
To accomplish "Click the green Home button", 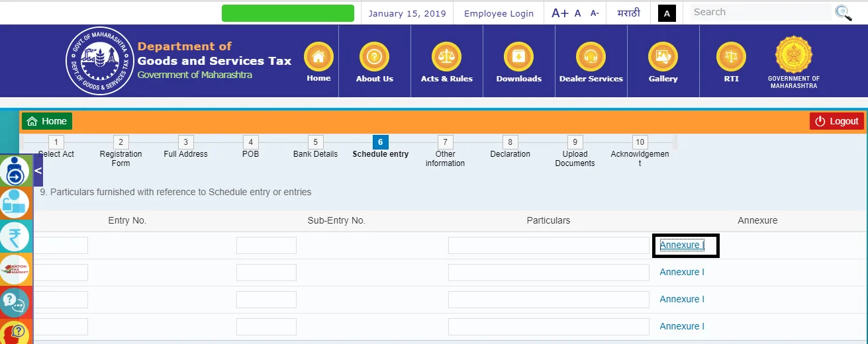I will [47, 121].
